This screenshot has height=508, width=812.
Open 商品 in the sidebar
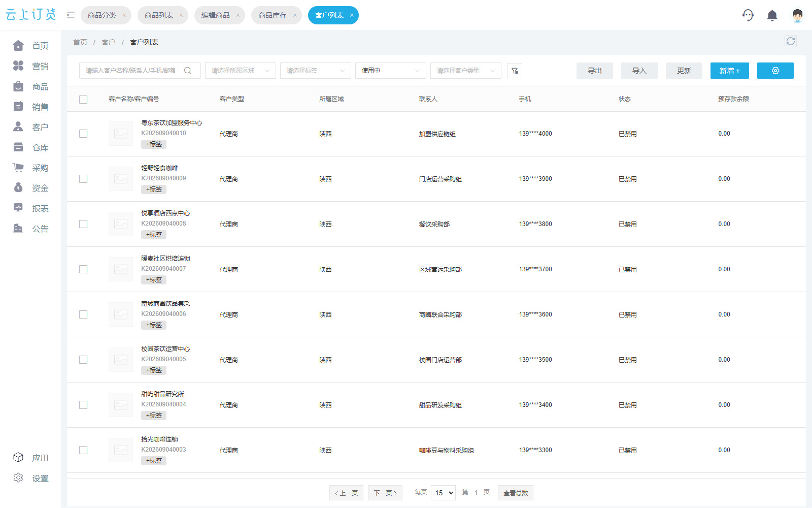[x=30, y=86]
